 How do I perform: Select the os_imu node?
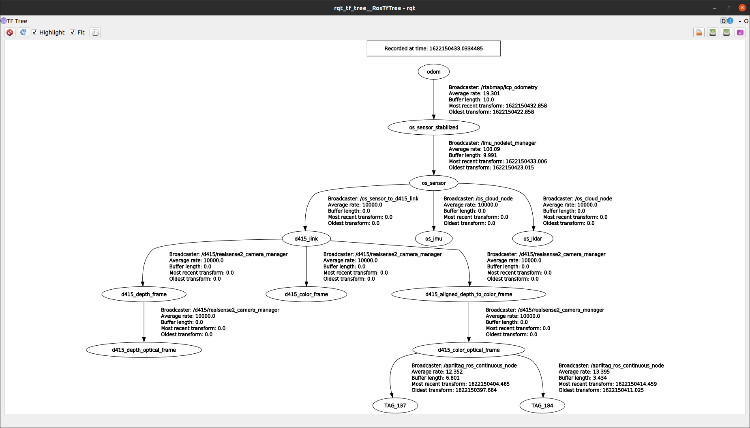433,238
